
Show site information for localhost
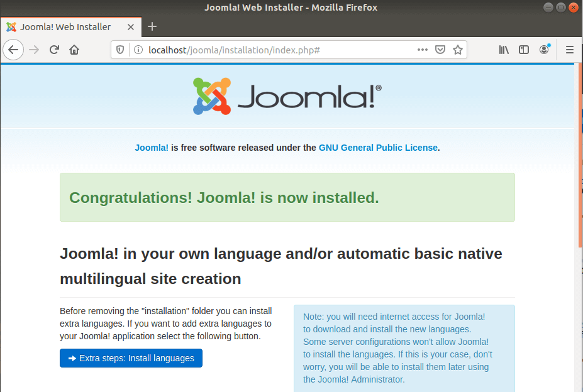138,50
